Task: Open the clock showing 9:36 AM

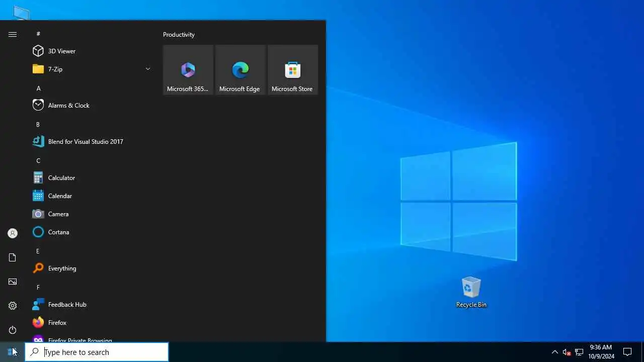Action: tap(601, 352)
